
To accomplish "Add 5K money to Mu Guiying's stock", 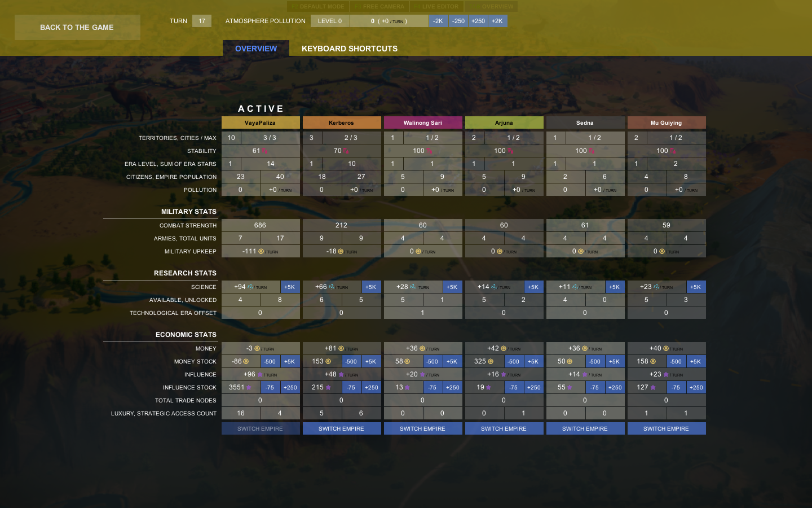I will 696,361.
